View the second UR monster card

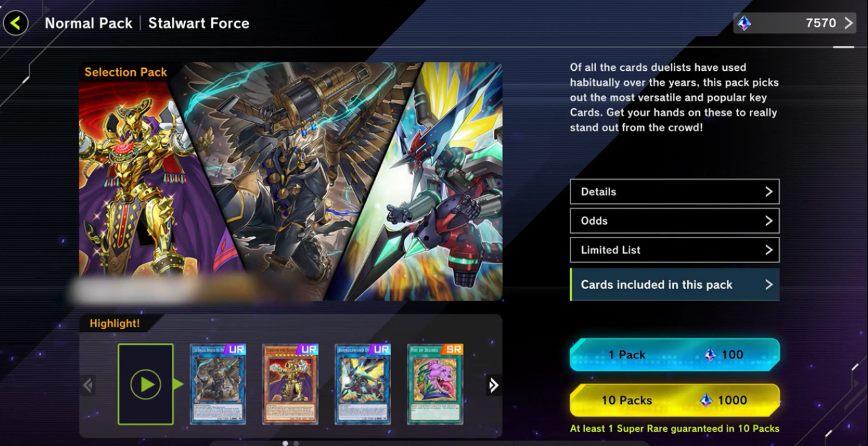click(290, 384)
